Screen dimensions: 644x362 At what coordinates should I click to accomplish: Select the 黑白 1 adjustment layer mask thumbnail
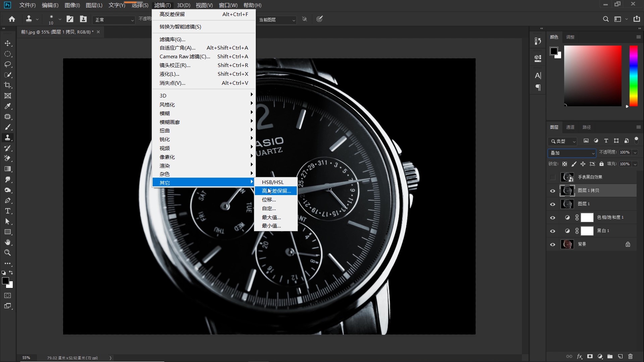[587, 231]
